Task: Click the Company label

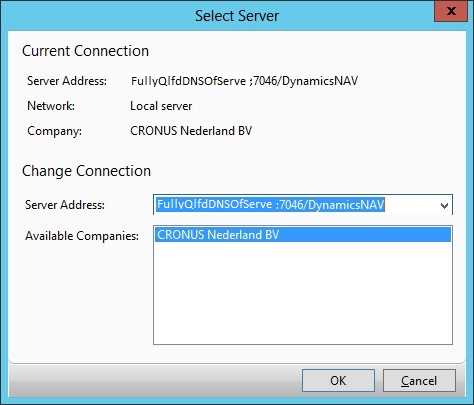Action: point(54,131)
